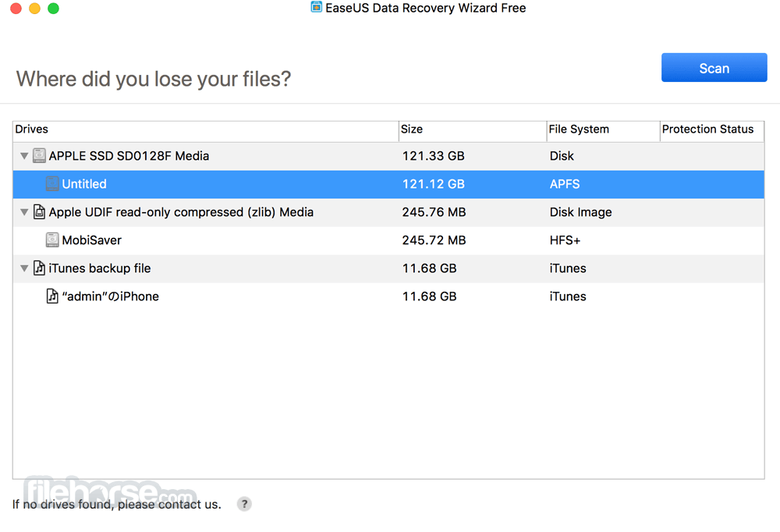Sort by the File System column header
The image size is (780, 532).
tap(604, 129)
